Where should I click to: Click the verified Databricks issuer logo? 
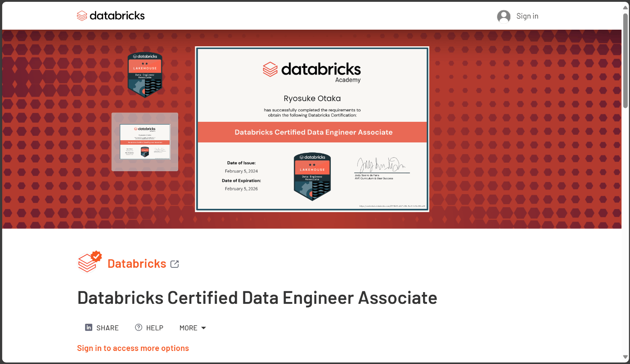(90, 262)
